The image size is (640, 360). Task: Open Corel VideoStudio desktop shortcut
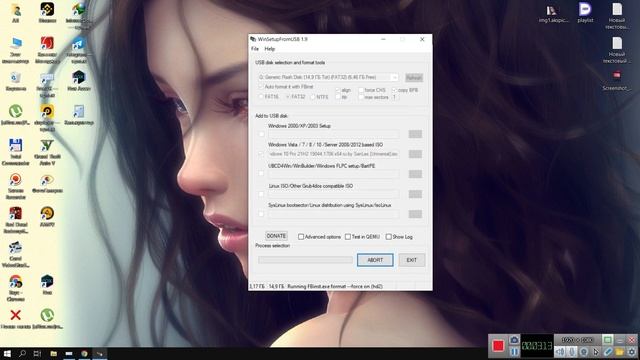(x=16, y=254)
